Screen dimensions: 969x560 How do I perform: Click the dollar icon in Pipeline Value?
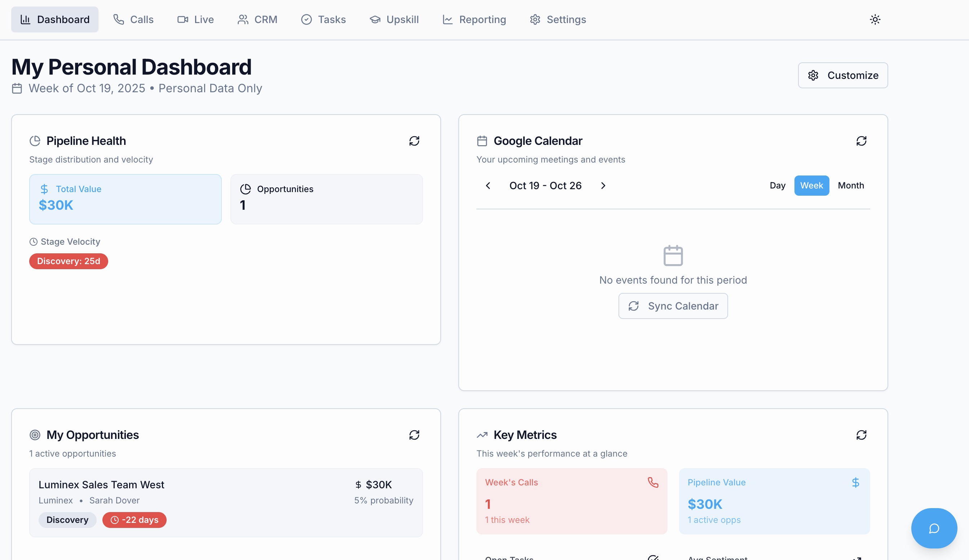coord(855,483)
